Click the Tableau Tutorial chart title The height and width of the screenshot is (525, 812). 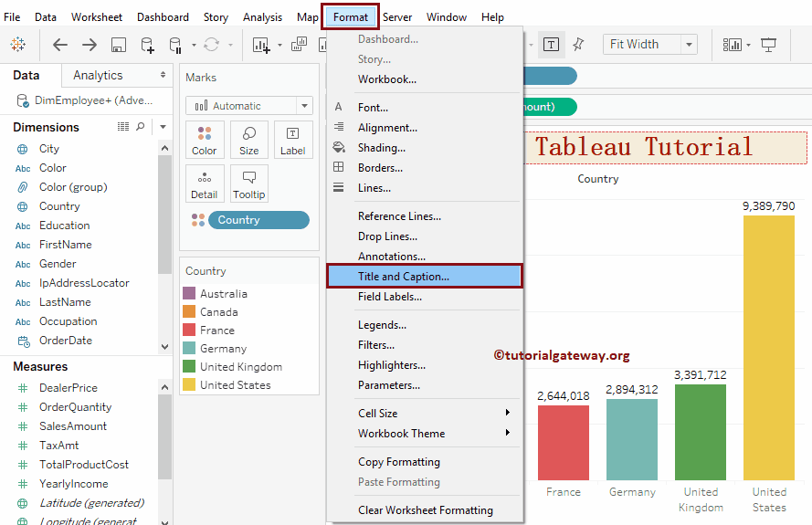click(644, 146)
